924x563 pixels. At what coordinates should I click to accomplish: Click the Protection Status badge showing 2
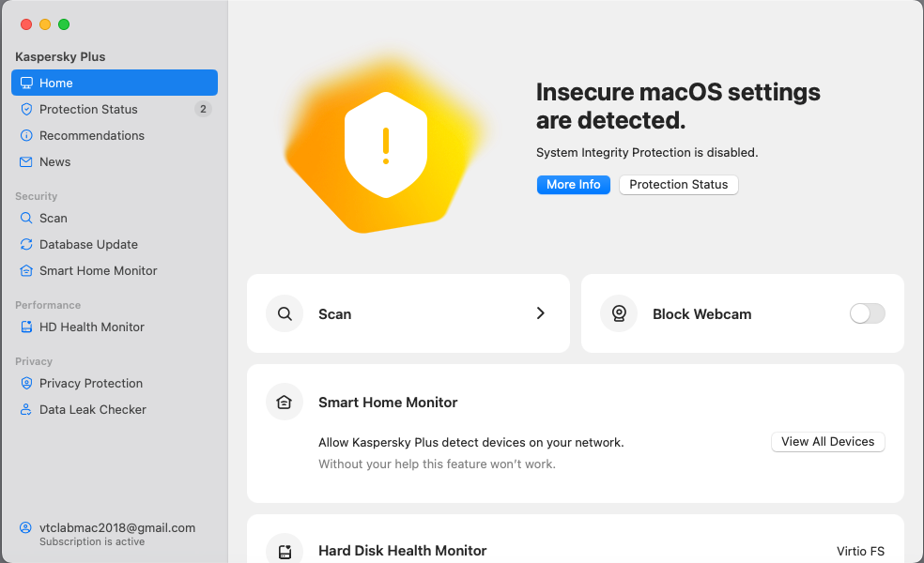[x=203, y=109]
